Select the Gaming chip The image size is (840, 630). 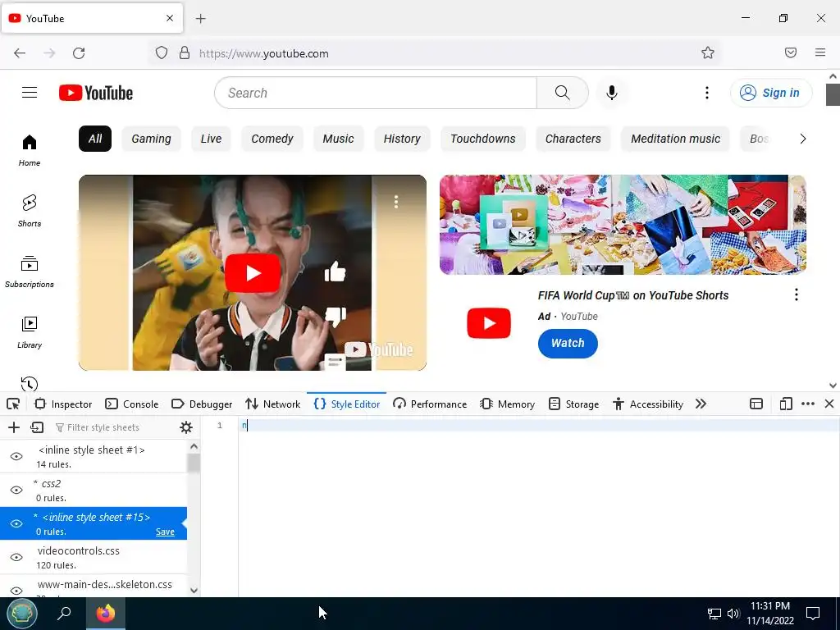click(x=151, y=139)
